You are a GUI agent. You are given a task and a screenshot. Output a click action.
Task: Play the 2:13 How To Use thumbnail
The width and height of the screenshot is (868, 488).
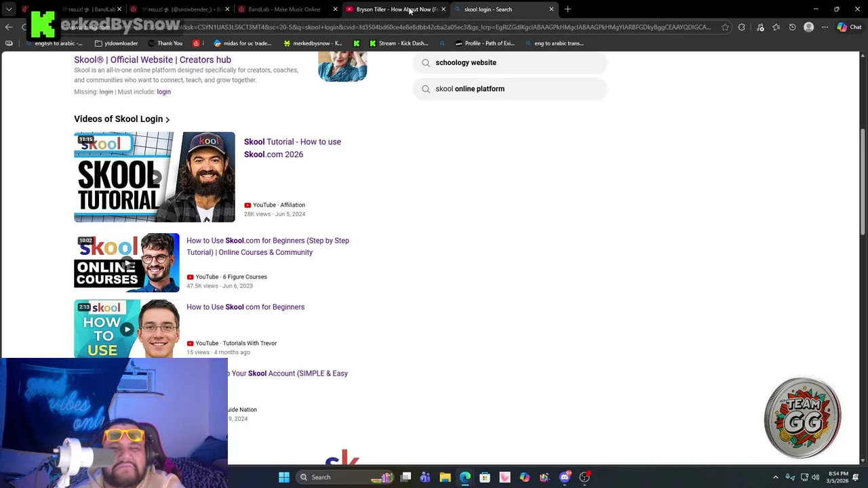coord(127,329)
